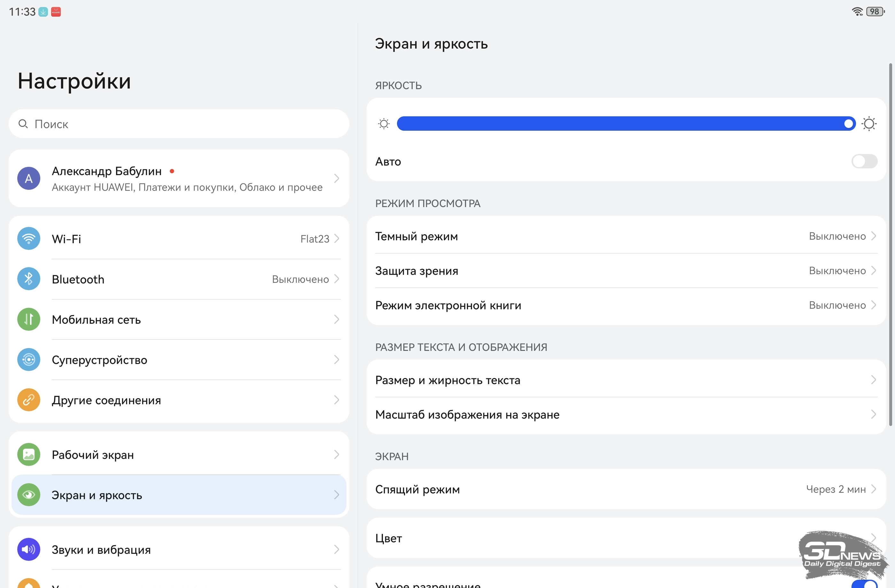The image size is (895, 588).
Task: Tap the blue Wi-Fi icon
Action: (28, 238)
